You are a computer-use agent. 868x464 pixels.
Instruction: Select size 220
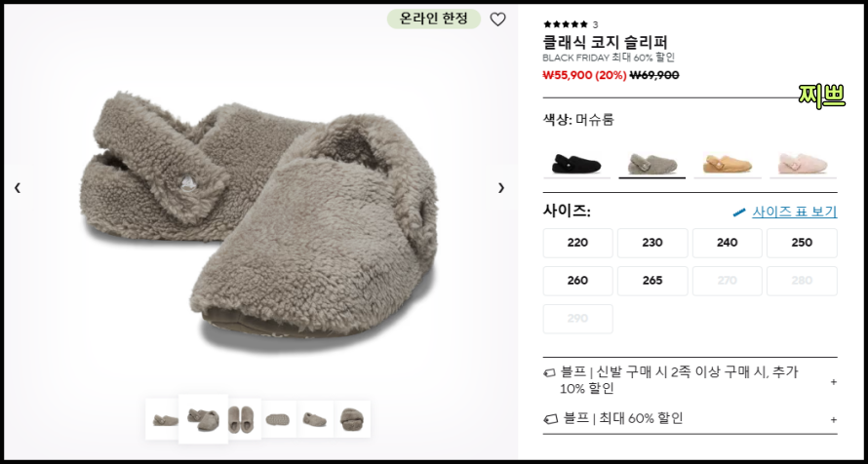point(577,243)
